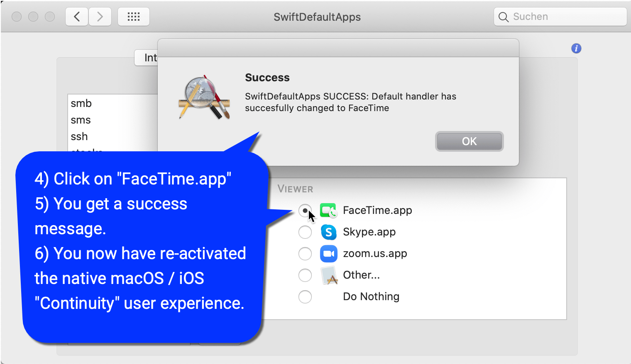
Task: Click the Do Nothing label text
Action: (371, 297)
